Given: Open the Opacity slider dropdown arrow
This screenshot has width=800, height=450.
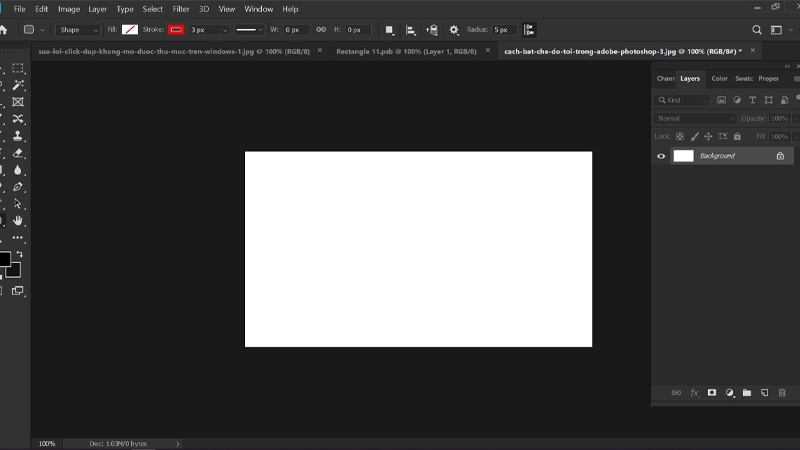Looking at the screenshot, I should tap(795, 118).
